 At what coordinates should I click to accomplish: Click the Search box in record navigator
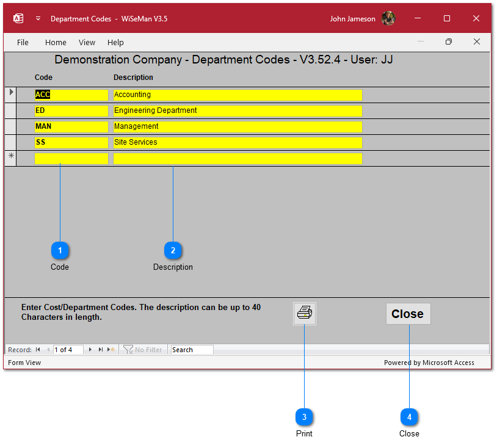[191, 350]
